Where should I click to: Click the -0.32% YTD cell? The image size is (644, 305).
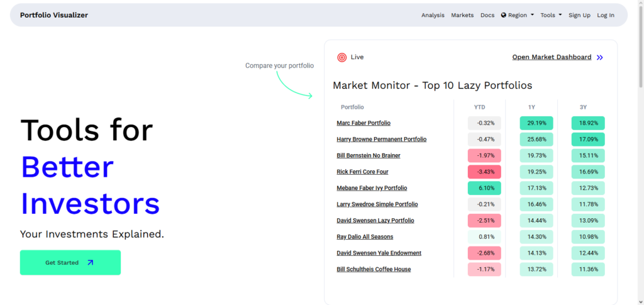pos(484,123)
